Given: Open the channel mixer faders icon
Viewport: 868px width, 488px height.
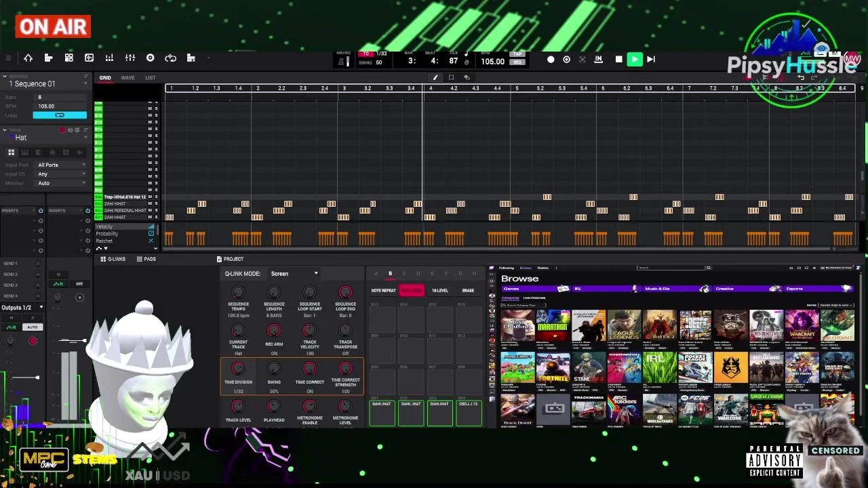Looking at the screenshot, I should [x=130, y=58].
